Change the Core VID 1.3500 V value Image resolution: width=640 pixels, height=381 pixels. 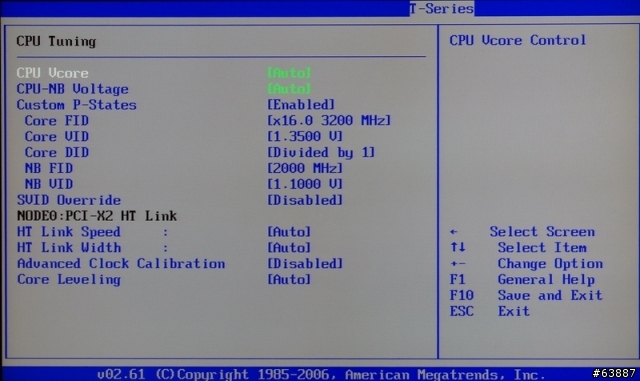pos(305,137)
